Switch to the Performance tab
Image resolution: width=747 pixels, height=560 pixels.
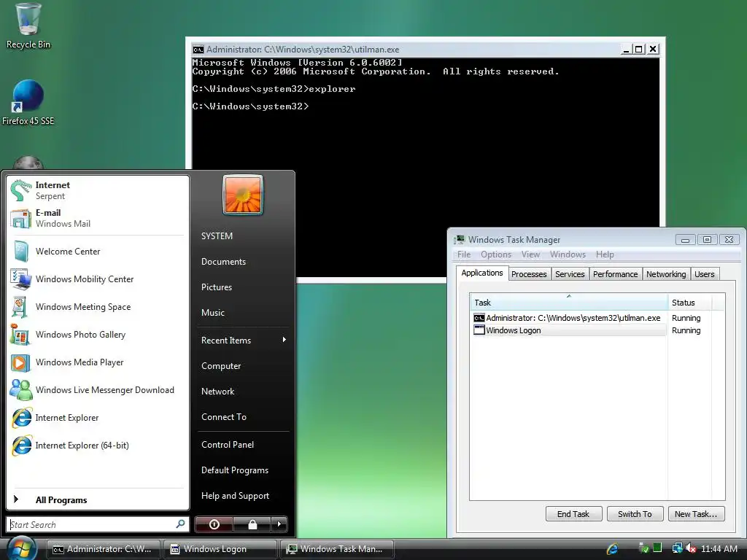click(x=615, y=274)
